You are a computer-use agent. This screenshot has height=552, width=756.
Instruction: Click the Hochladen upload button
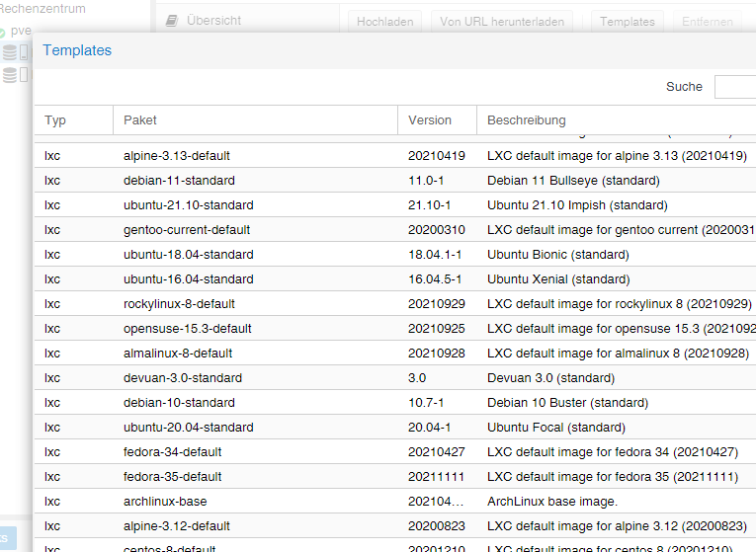(x=384, y=22)
